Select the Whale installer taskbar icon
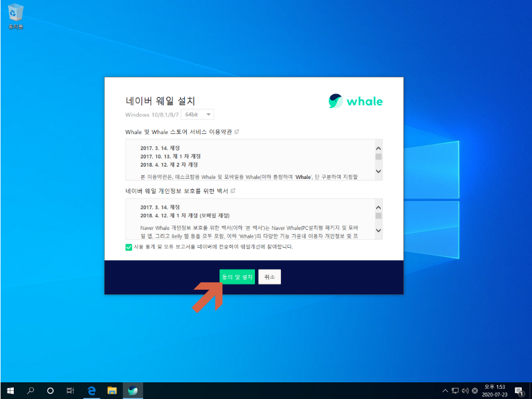Image resolution: width=532 pixels, height=399 pixels. point(133,390)
